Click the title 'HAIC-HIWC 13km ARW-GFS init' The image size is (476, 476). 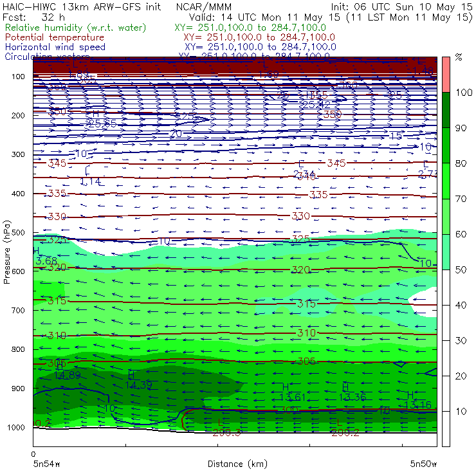[82, 6]
